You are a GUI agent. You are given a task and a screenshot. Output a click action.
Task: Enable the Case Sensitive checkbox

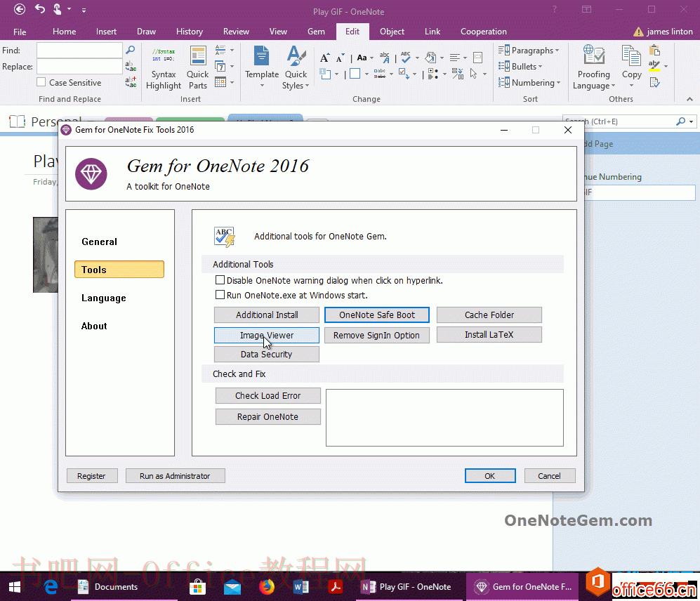[41, 82]
